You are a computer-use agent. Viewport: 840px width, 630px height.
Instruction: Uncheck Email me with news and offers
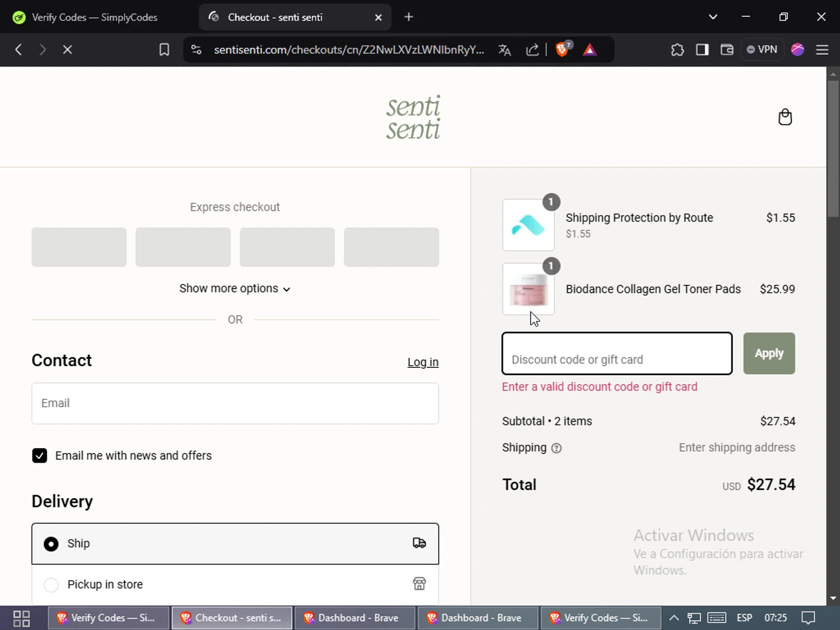(40, 455)
